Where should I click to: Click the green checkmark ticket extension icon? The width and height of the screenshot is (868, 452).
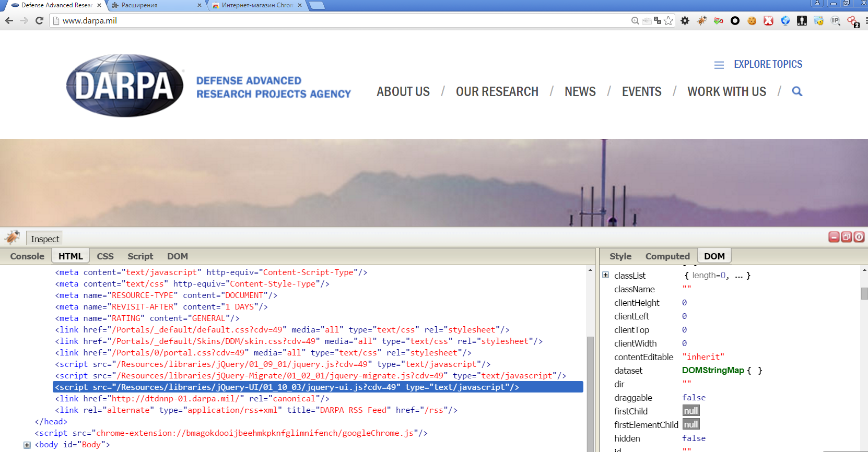[x=718, y=20]
